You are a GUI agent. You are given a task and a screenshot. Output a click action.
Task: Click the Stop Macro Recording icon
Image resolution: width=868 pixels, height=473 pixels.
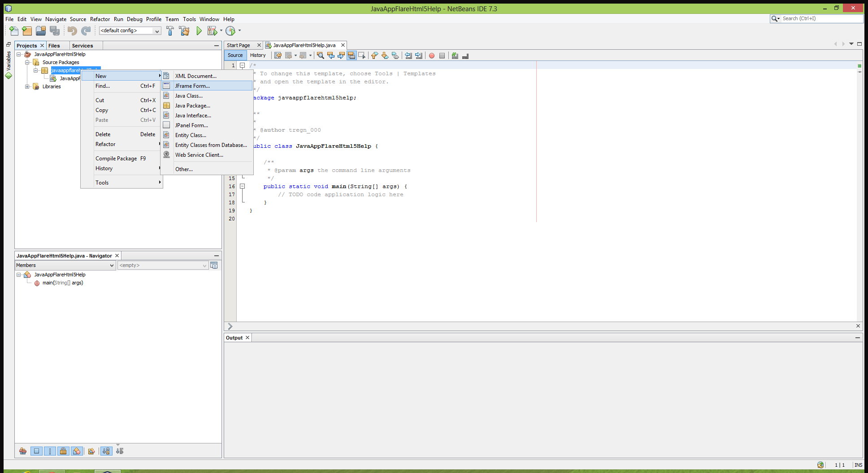pyautogui.click(x=442, y=56)
